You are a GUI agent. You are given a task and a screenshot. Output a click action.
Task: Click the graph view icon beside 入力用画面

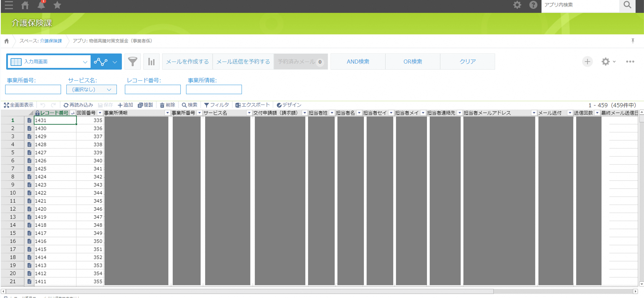click(x=101, y=61)
